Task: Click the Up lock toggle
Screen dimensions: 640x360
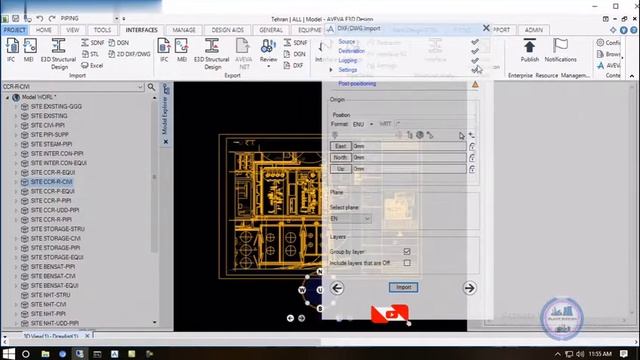Action: 472,169
